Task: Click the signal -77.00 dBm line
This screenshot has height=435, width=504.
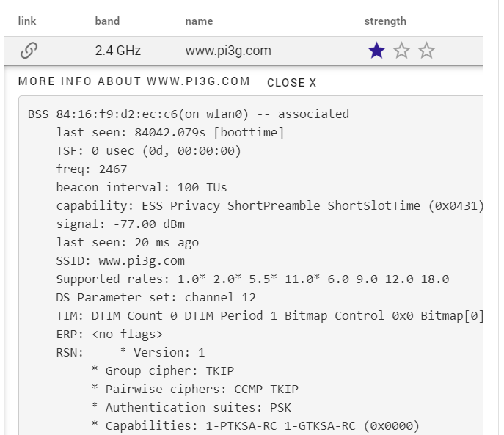Action: pos(120,224)
